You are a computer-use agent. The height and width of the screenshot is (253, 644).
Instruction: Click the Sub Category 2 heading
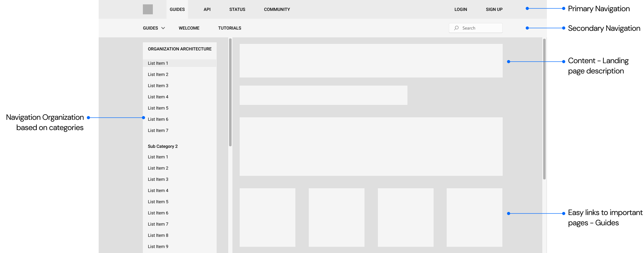[x=162, y=146]
